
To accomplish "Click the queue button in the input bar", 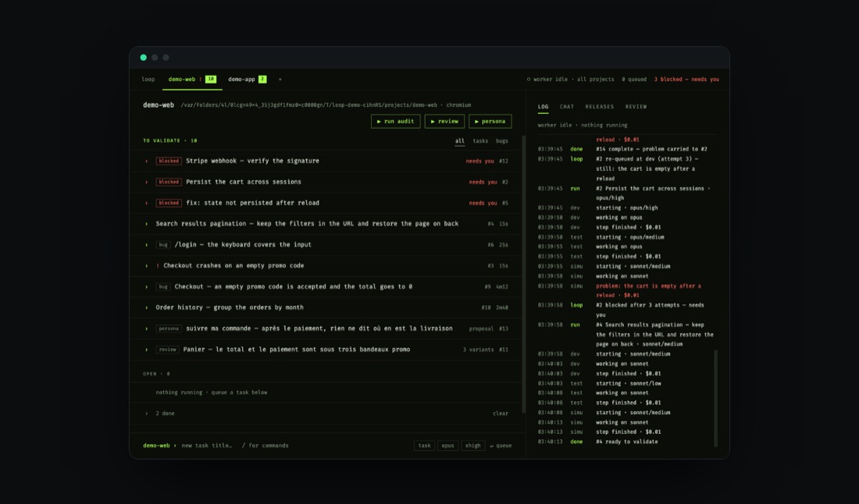I will click(x=501, y=446).
